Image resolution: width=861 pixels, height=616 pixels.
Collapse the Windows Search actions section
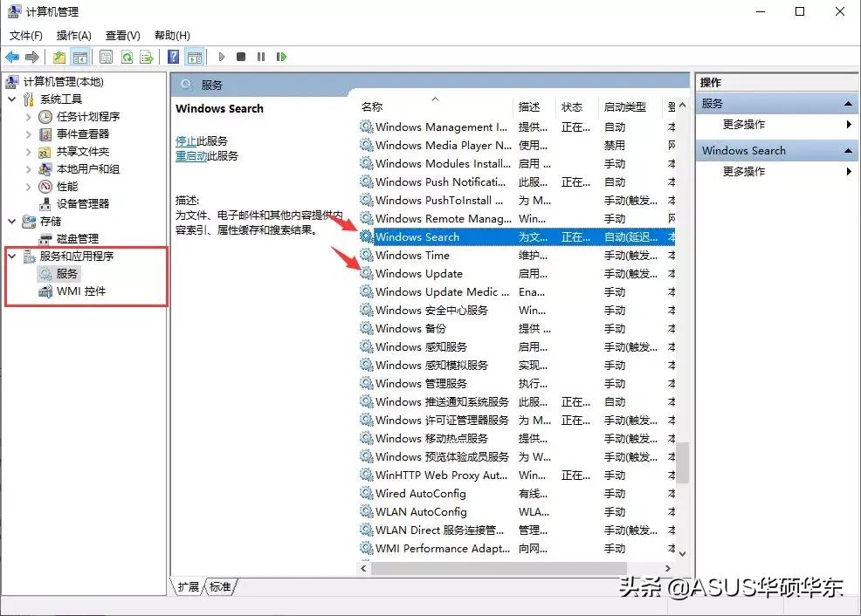coord(848,151)
